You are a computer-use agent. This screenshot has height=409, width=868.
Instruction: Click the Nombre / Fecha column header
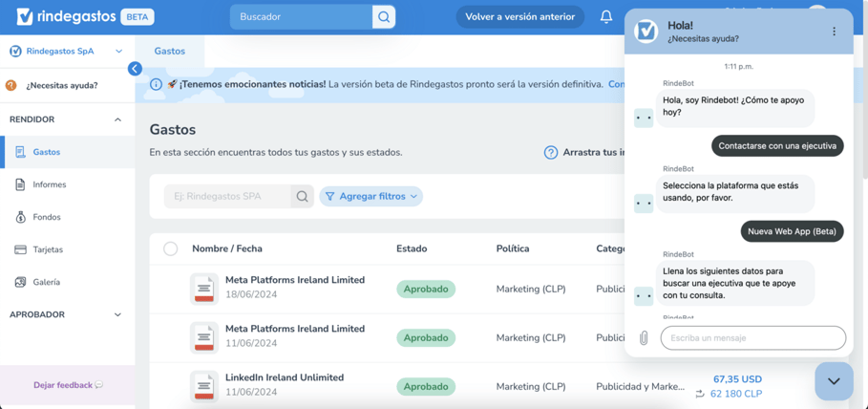click(227, 248)
